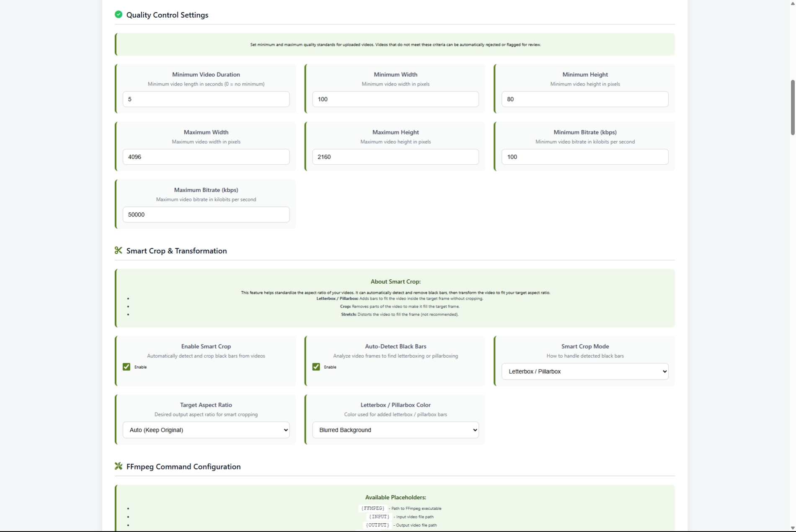Click the scrollbar down arrow

[x=792, y=528]
